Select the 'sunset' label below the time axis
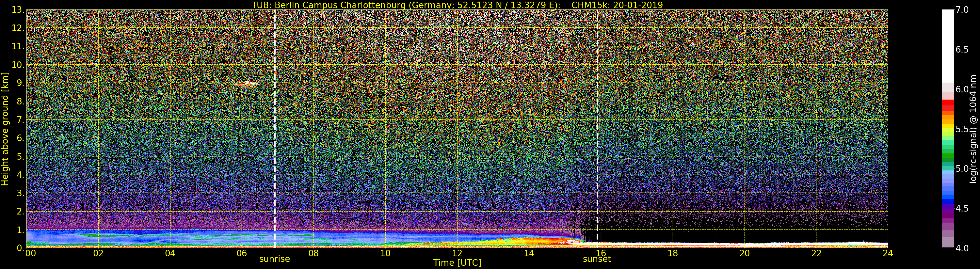 click(x=597, y=259)
